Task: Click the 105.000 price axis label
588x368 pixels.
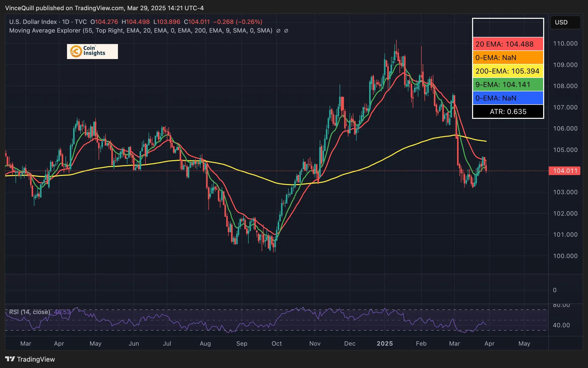Action: tap(565, 150)
